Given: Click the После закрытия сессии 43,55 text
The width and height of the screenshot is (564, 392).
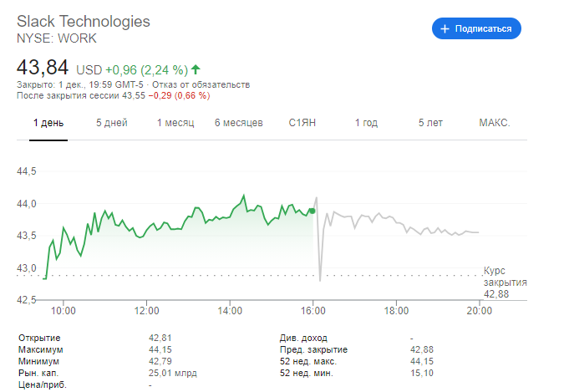Looking at the screenshot, I should (81, 96).
